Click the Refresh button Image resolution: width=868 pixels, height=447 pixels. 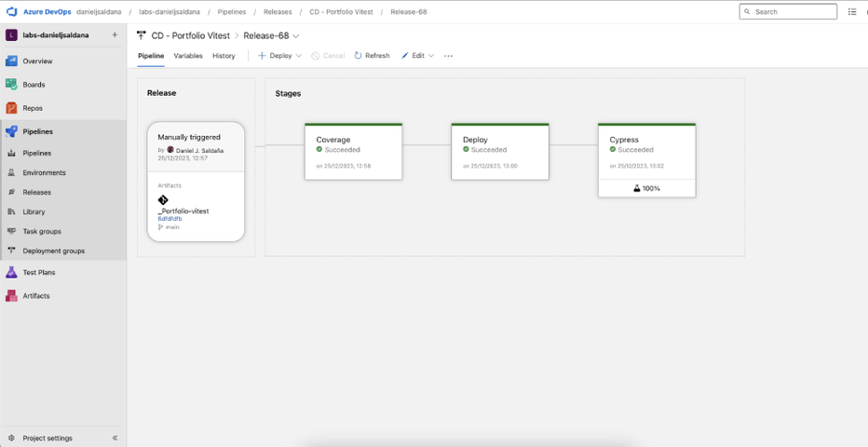372,56
